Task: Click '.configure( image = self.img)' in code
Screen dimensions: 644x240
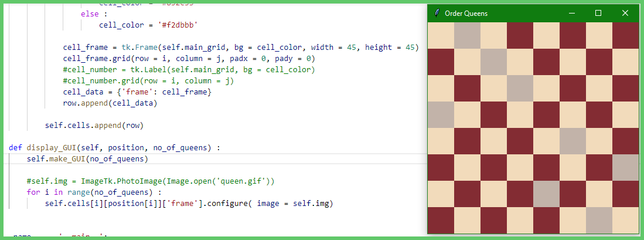Action: pyautogui.click(x=270, y=204)
